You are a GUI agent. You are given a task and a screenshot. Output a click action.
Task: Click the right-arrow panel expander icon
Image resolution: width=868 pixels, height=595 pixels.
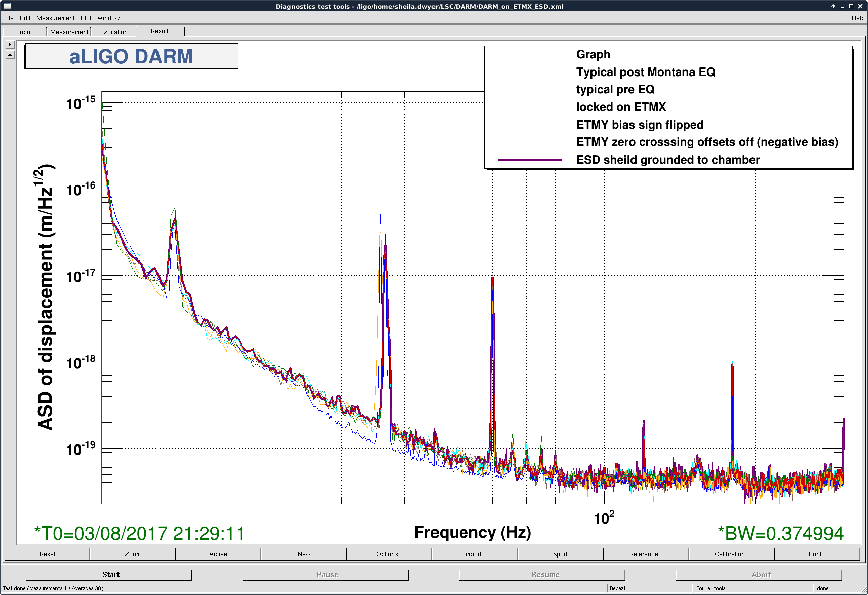[x=10, y=44]
